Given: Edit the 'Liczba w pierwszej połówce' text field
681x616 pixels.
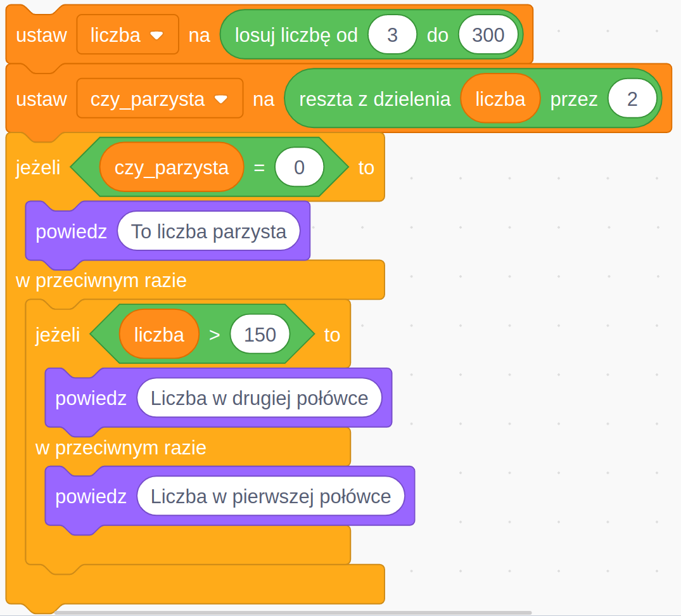Looking at the screenshot, I should point(270,496).
